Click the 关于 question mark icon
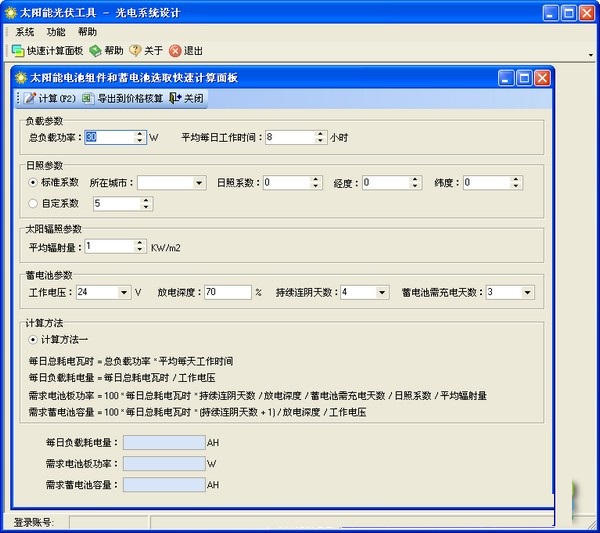This screenshot has height=533, width=600. [x=135, y=51]
